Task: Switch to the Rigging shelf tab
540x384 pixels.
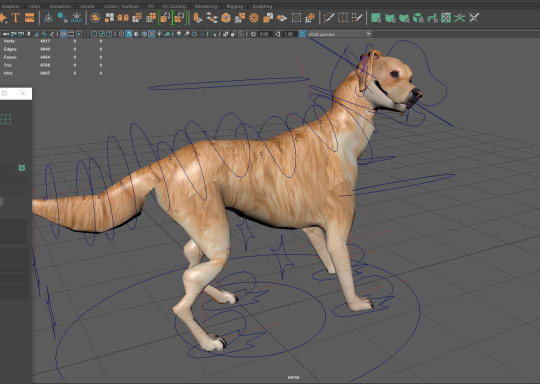Action: (x=235, y=6)
